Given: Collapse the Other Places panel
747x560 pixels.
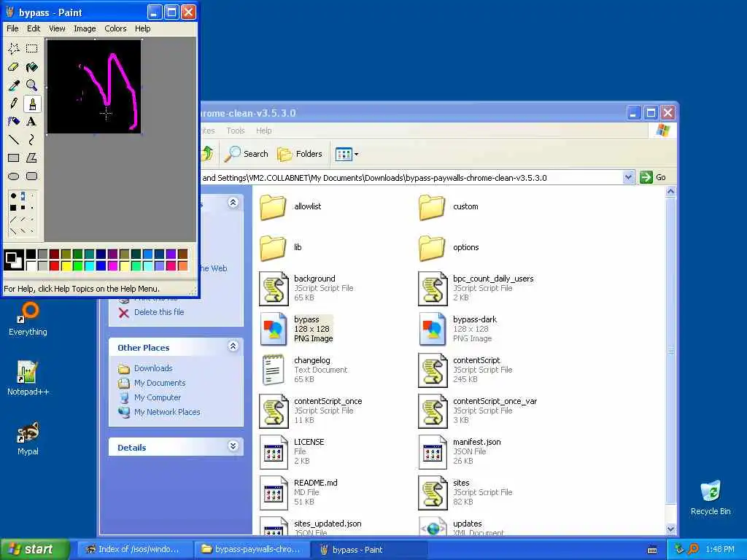Looking at the screenshot, I should (x=233, y=346).
